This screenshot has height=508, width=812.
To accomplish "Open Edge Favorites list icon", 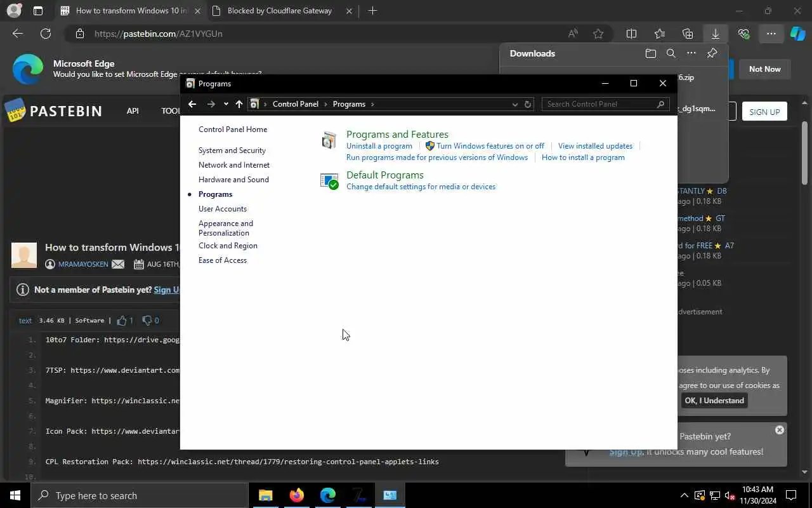I will [x=660, y=34].
